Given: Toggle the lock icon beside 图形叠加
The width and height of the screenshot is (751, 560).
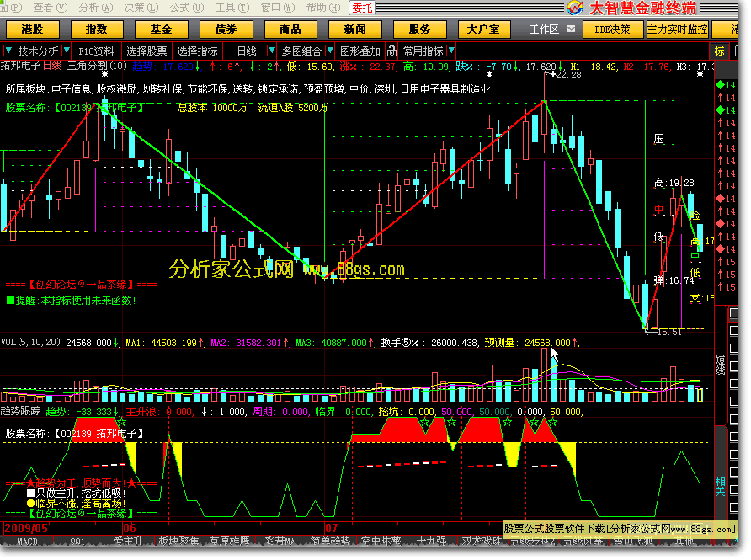Looking at the screenshot, I should 391,51.
